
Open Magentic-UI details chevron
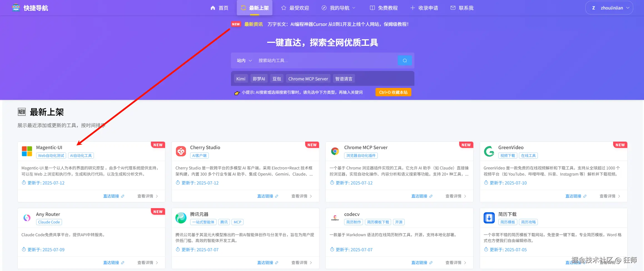[x=157, y=196]
